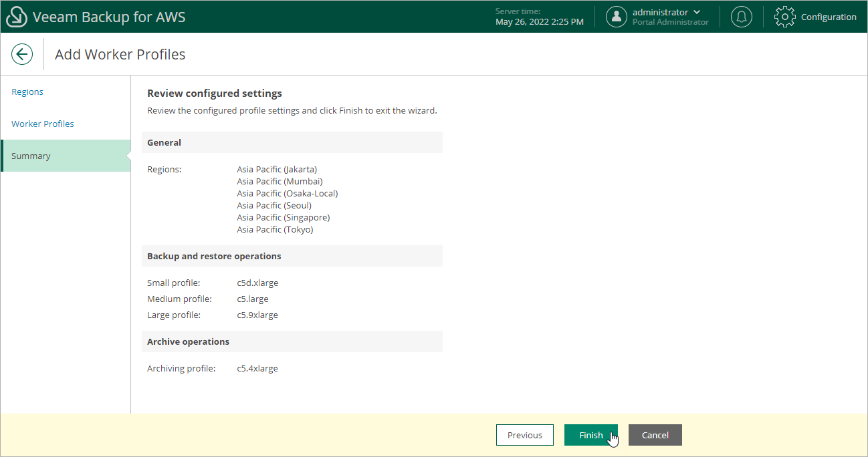This screenshot has height=457, width=868.
Task: Click the administrator user avatar icon
Action: click(x=616, y=17)
